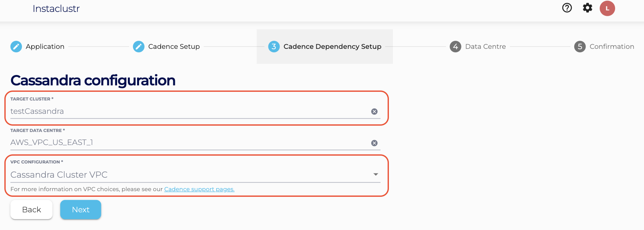Click the red user avatar L
Viewport: 644px width, 230px height.
coord(607,8)
